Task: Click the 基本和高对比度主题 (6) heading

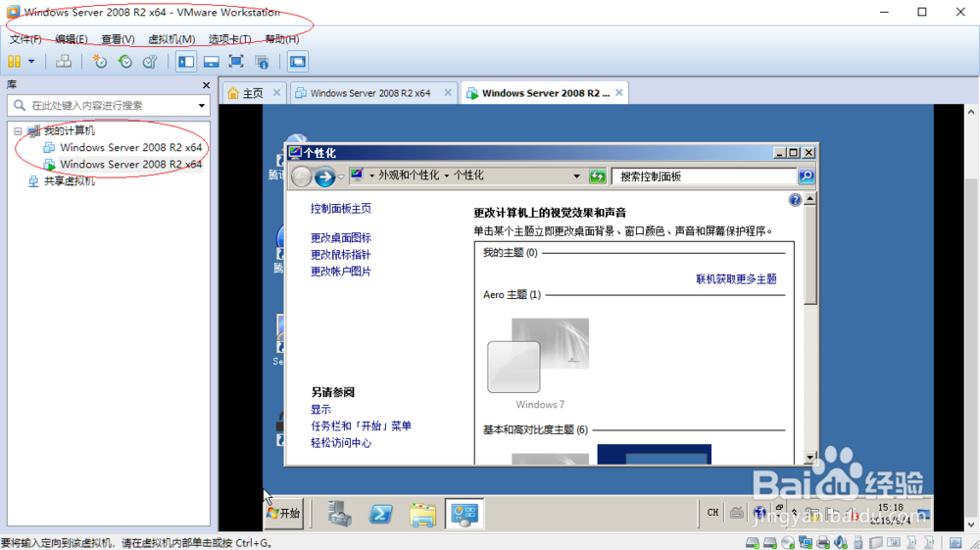Action: pyautogui.click(x=535, y=430)
